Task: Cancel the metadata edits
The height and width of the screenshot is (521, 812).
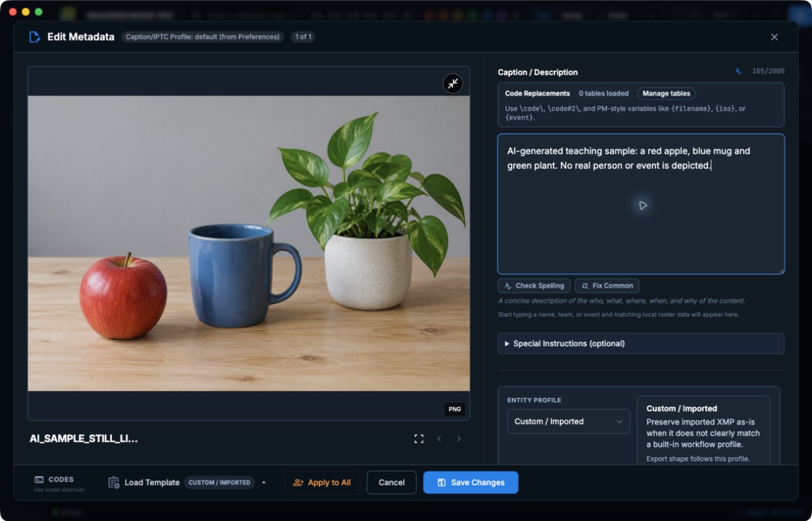Action: [x=392, y=482]
